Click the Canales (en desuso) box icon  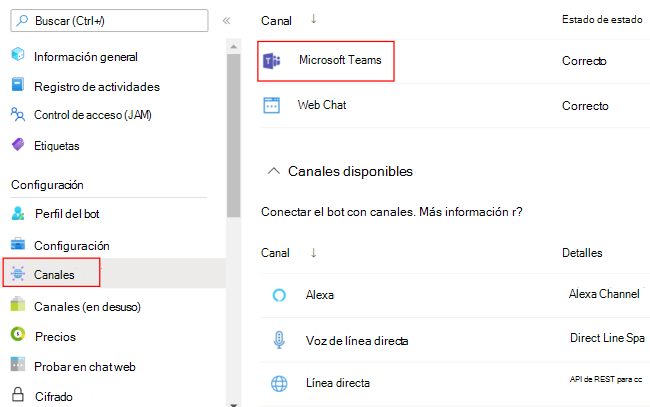tap(18, 304)
